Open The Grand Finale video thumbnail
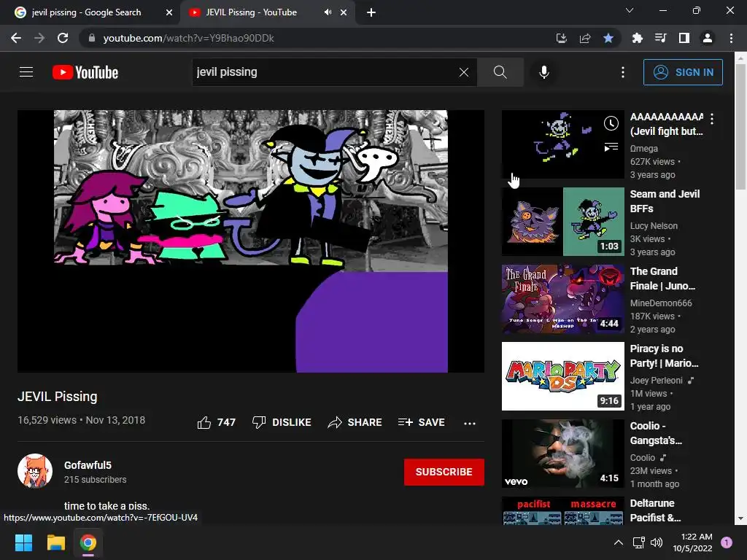The image size is (747, 560). (x=562, y=299)
